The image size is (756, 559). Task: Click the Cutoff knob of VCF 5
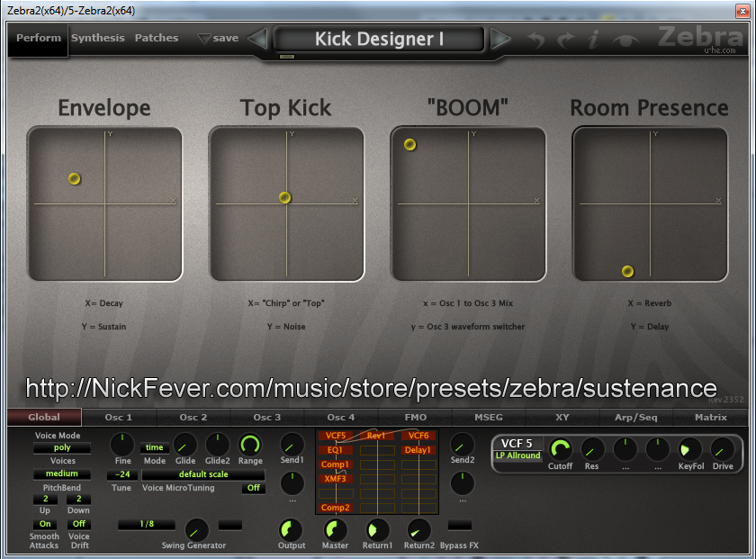click(560, 449)
